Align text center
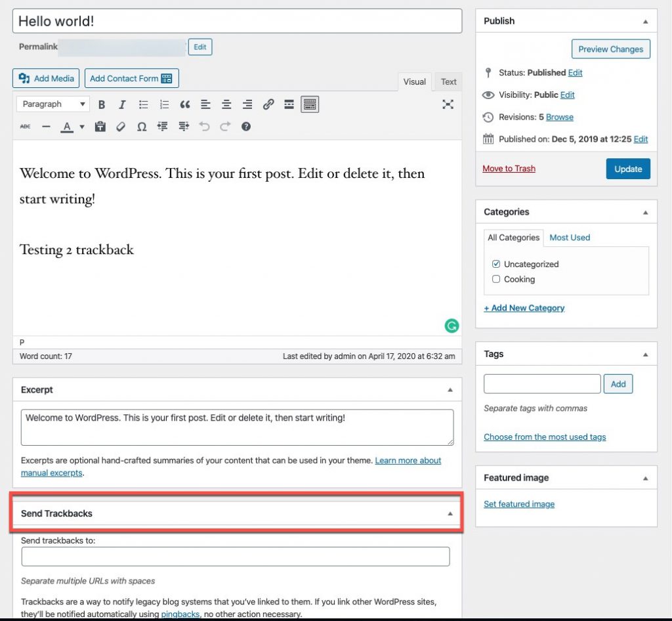 tap(226, 104)
